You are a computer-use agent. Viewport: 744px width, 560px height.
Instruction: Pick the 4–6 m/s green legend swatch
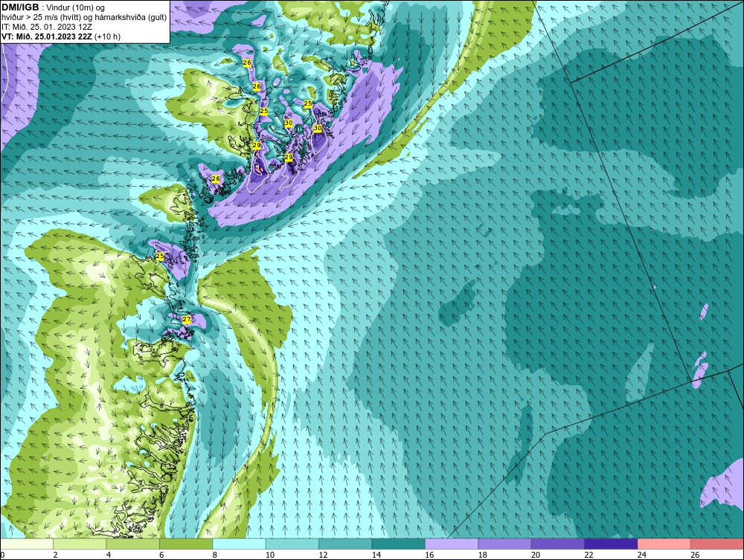coord(133,544)
